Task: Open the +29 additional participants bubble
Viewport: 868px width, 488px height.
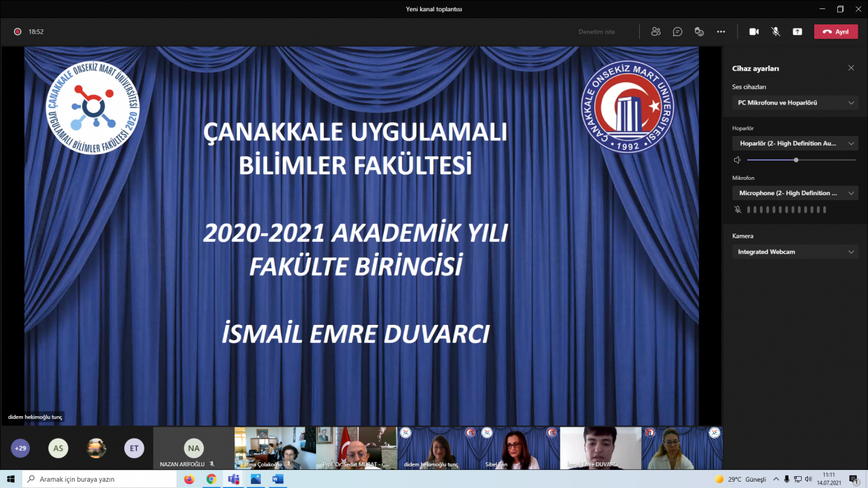Action: [20, 448]
